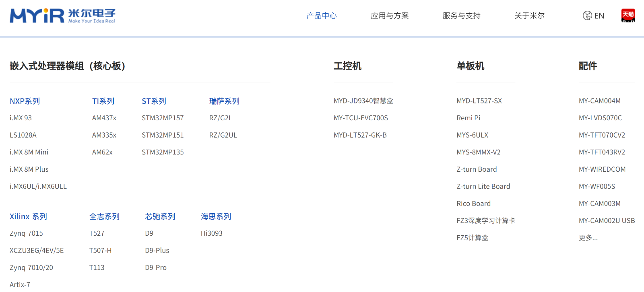Click 更多... to see more accessories
The width and height of the screenshot is (644, 292).
588,238
